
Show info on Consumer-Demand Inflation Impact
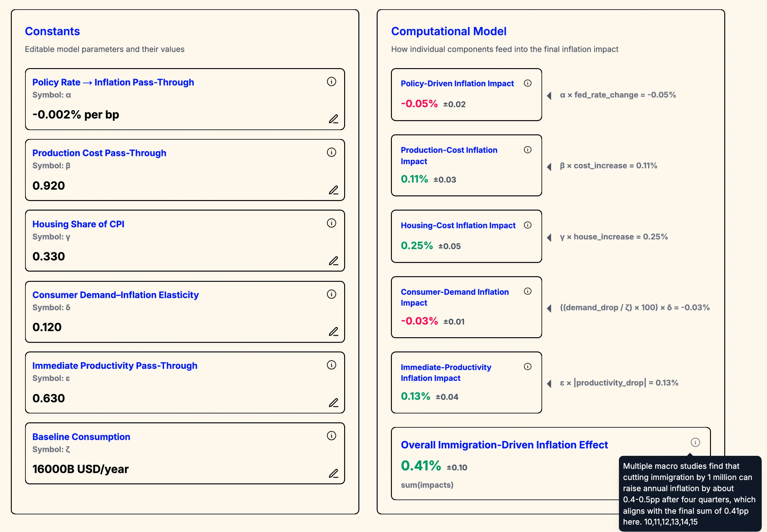pyautogui.click(x=528, y=291)
